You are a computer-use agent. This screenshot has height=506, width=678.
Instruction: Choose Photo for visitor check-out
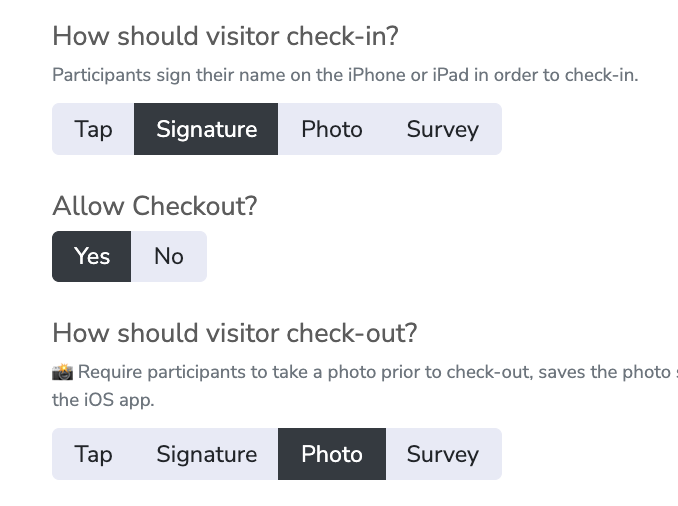tap(331, 454)
